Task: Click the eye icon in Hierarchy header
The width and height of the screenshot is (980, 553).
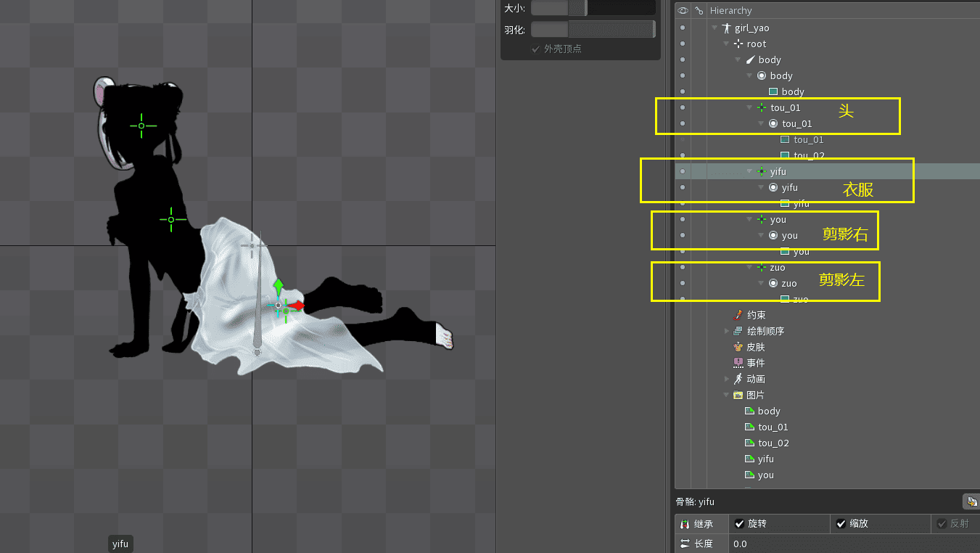Action: tap(683, 11)
